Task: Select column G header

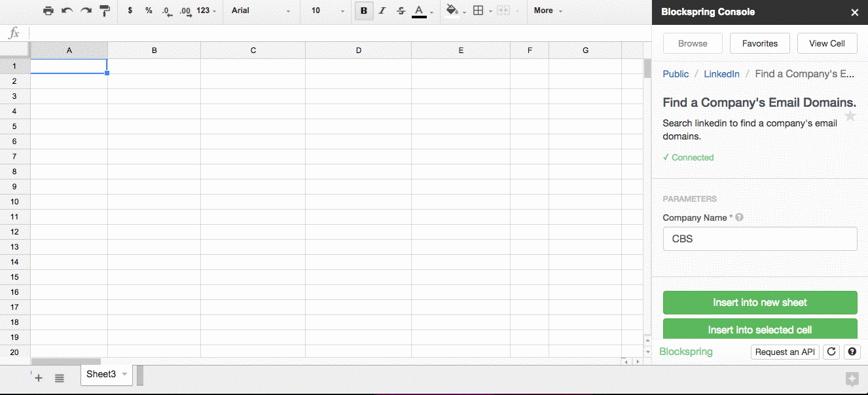Action: click(x=585, y=50)
